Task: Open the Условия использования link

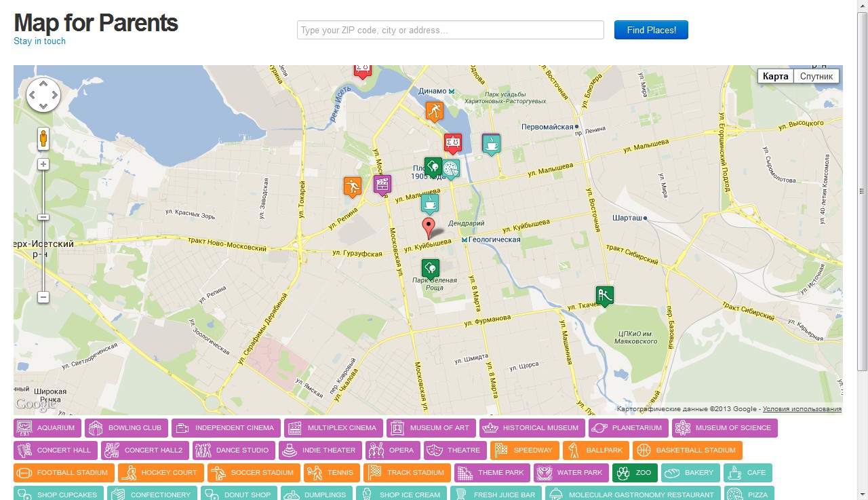Action: coord(802,409)
